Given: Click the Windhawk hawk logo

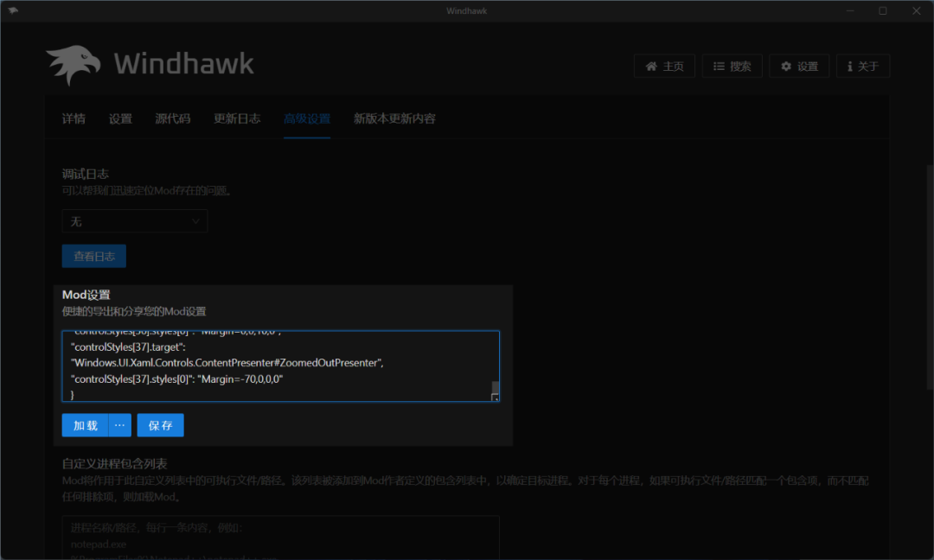Looking at the screenshot, I should tap(74, 64).
